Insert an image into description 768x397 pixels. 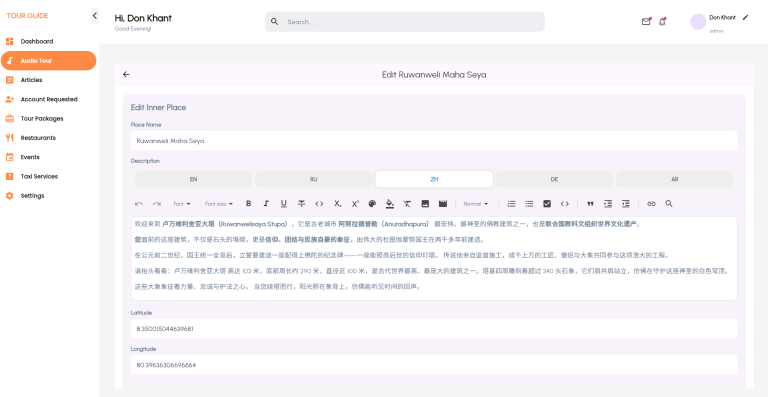(x=425, y=204)
